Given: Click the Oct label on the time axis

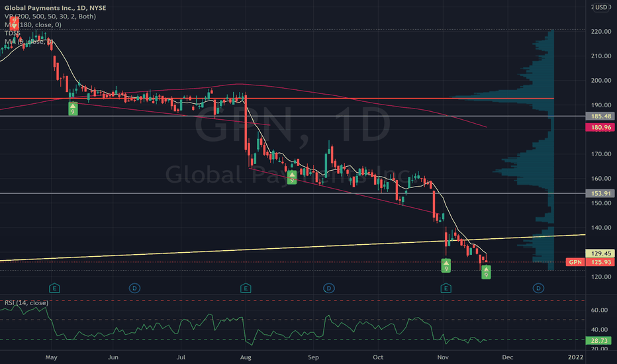Looking at the screenshot, I should click(378, 357).
